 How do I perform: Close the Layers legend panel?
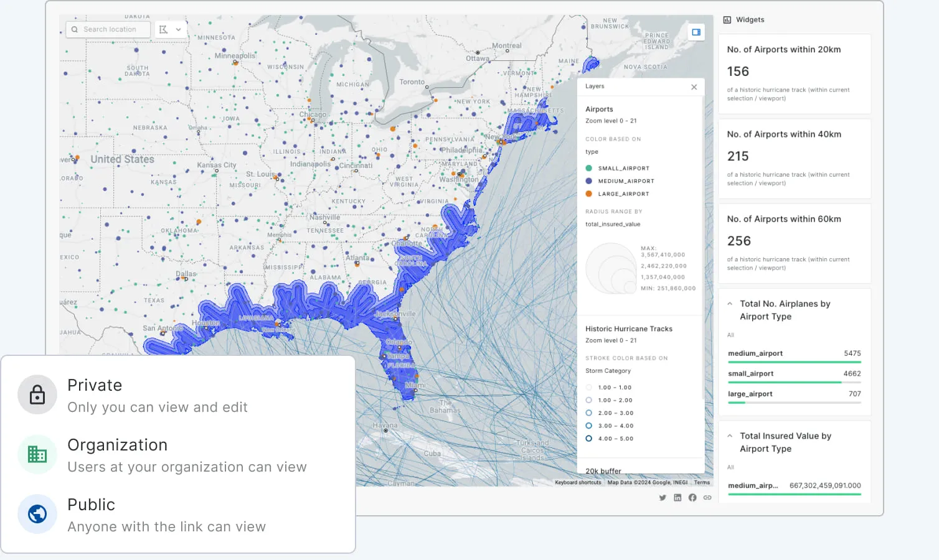694,87
